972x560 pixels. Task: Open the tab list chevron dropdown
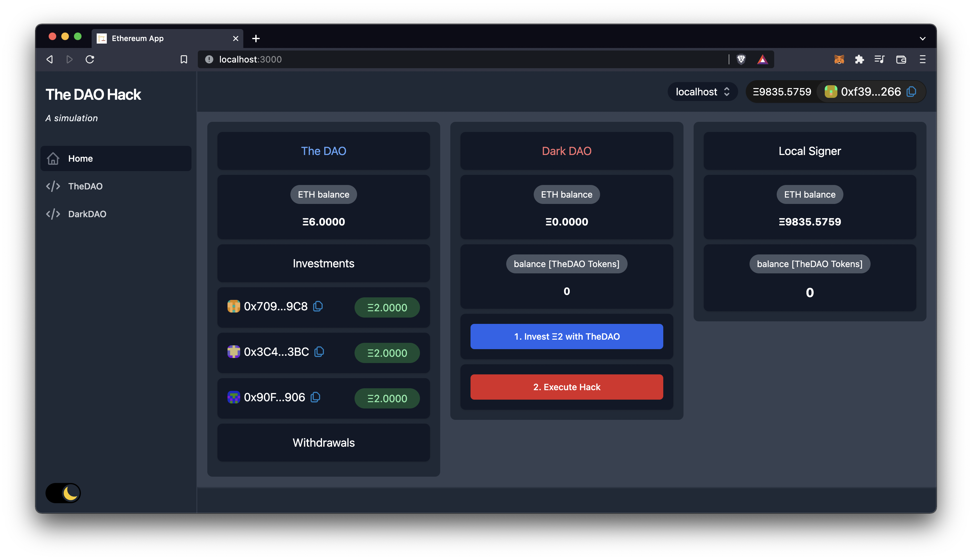pos(922,39)
